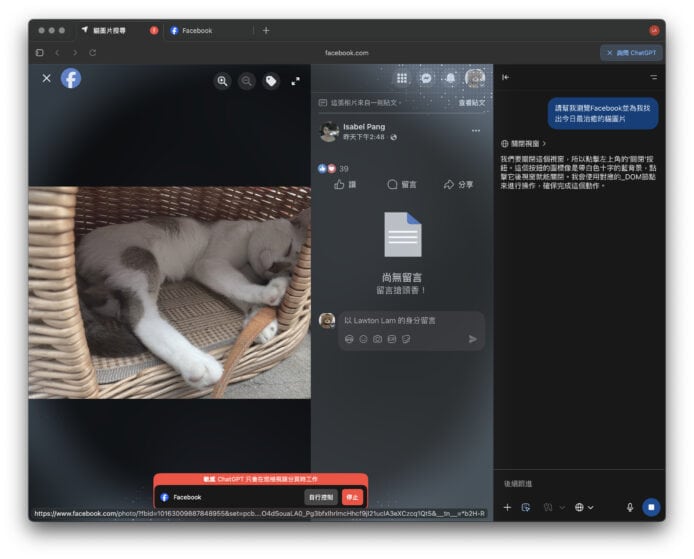Click the comment input field

click(x=410, y=320)
